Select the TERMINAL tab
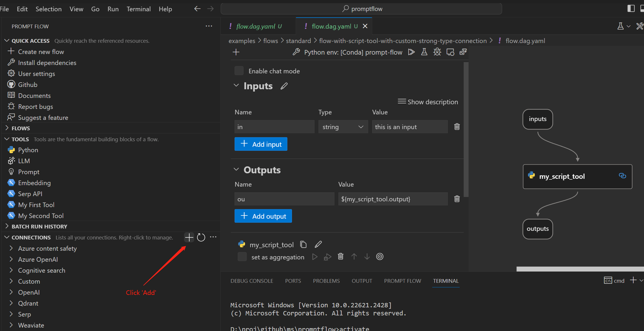This screenshot has height=331, width=644. point(445,281)
